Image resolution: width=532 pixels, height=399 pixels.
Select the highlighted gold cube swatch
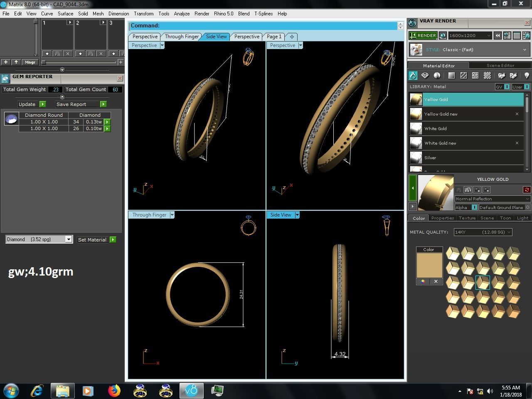point(483,283)
